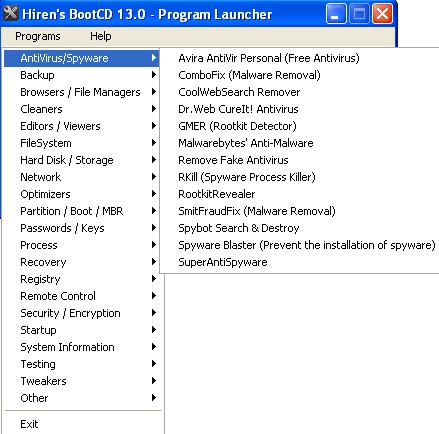
Task: Start CoolWebSearch Remover
Action: point(300,92)
